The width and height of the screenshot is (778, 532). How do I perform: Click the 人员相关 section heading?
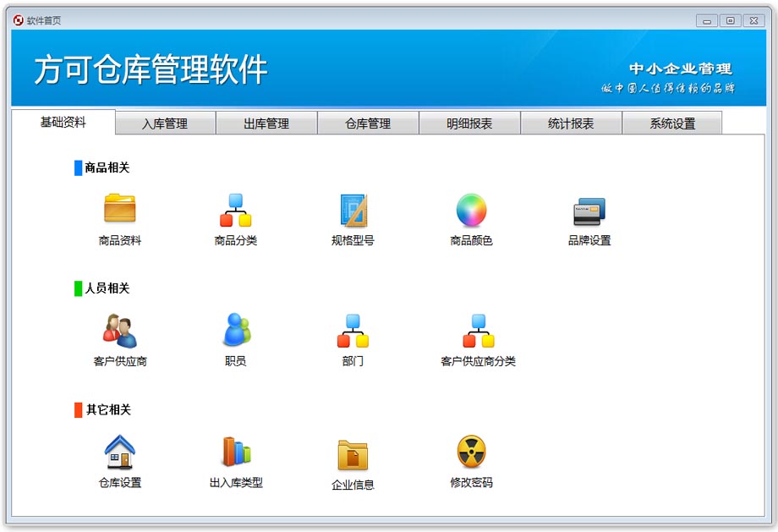tap(107, 288)
